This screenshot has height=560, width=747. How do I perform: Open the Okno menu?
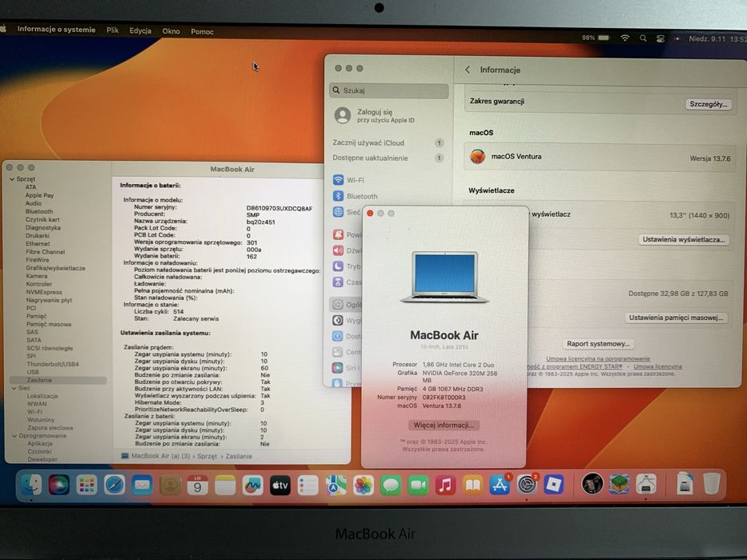pyautogui.click(x=171, y=31)
